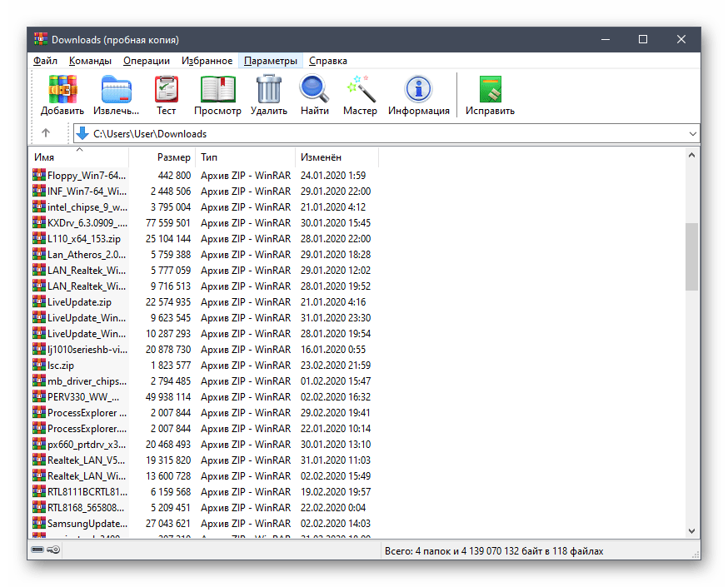Click the size value 77 559 501

click(x=168, y=223)
